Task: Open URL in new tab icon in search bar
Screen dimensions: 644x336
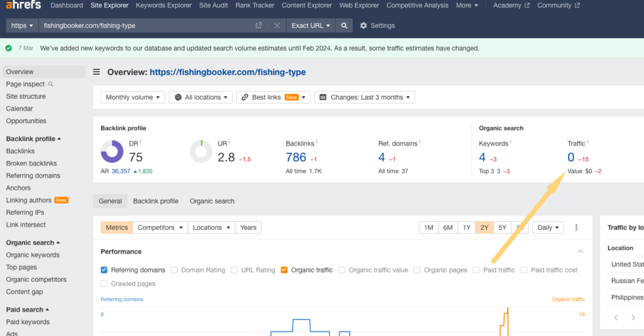Action: pos(258,26)
